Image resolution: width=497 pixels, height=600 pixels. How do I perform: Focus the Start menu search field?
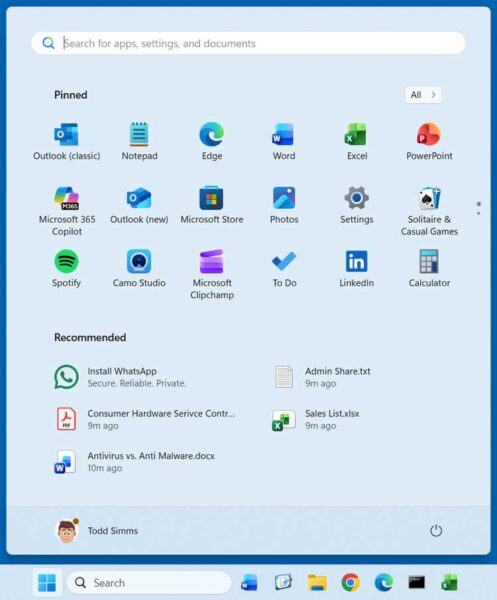[248, 43]
